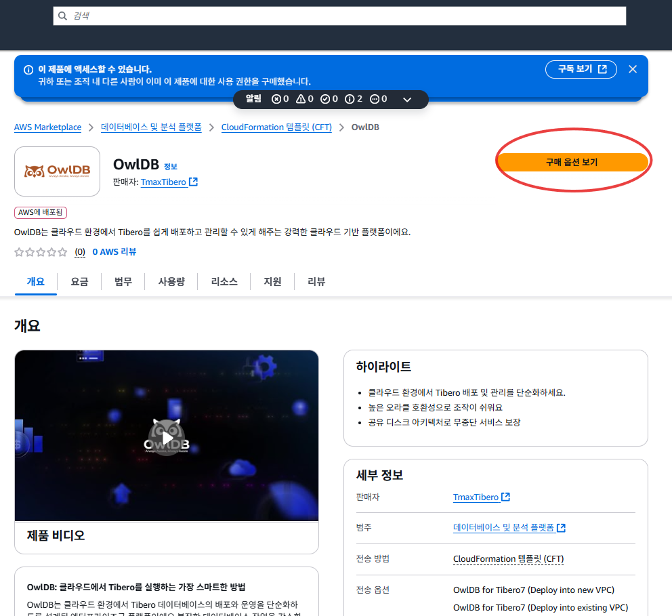The width and height of the screenshot is (672, 616).
Task: Click the 구매 옵션 보기 button
Action: [x=572, y=162]
